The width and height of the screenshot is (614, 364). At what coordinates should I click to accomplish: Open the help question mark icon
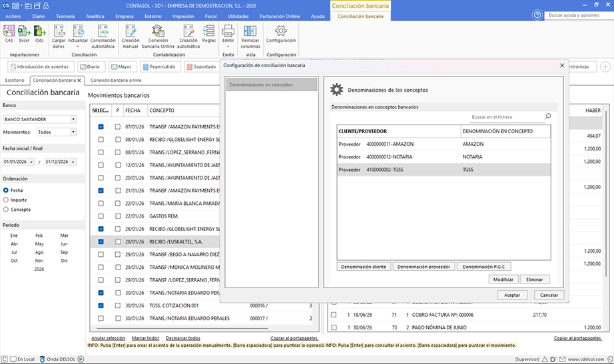point(537,15)
